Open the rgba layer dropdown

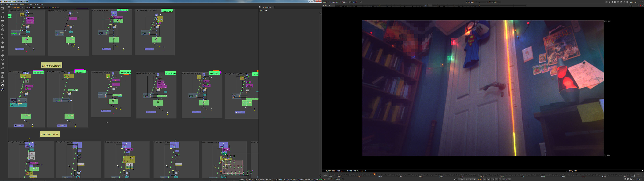[326, 2]
